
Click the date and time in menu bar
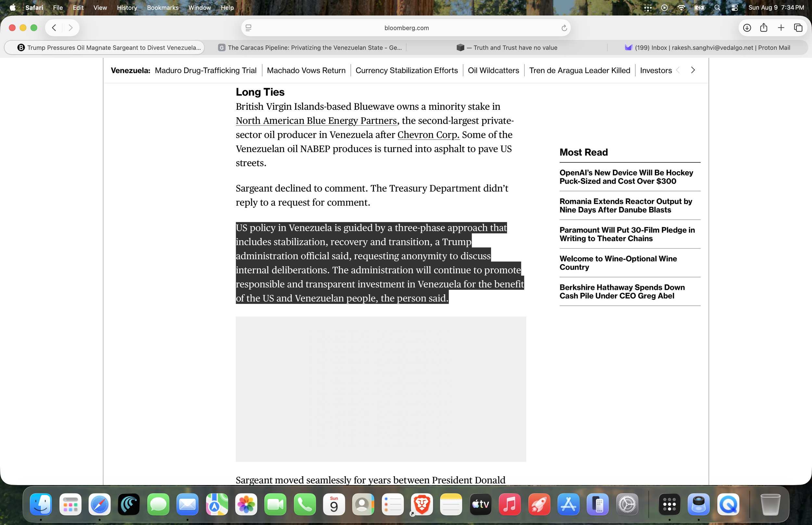point(776,7)
